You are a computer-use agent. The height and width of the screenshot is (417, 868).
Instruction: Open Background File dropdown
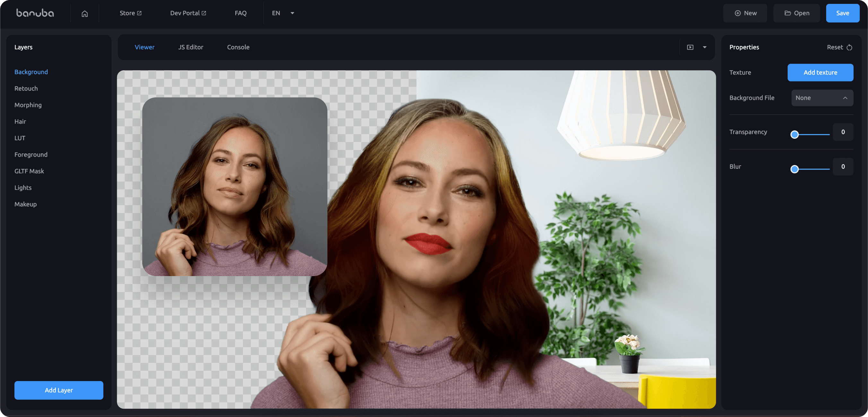tap(822, 98)
